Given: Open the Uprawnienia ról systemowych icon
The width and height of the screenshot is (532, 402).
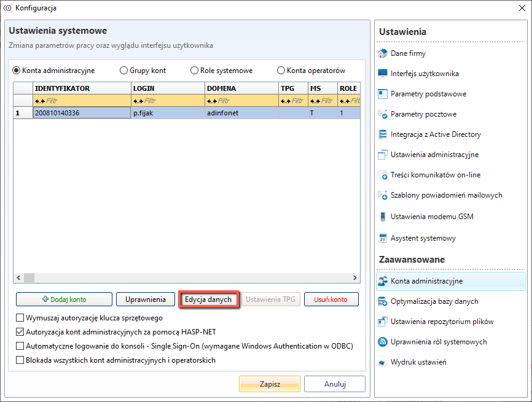Looking at the screenshot, I should click(383, 342).
